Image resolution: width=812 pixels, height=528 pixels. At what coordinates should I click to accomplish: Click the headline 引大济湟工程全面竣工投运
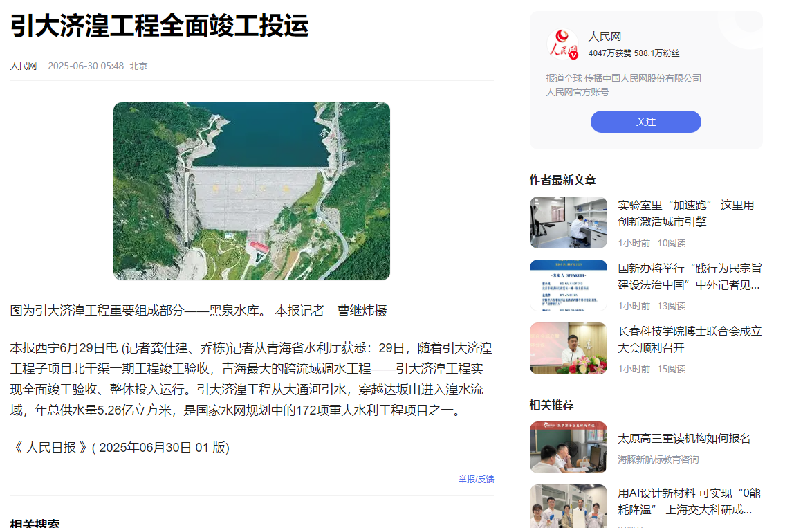coord(160,26)
